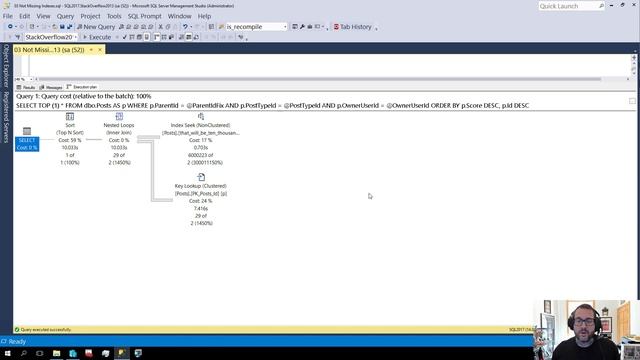Open File Explorer from taskbar

pos(56,353)
